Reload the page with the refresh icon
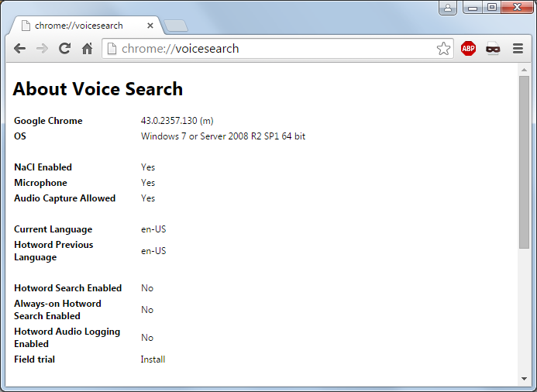 pyautogui.click(x=64, y=49)
